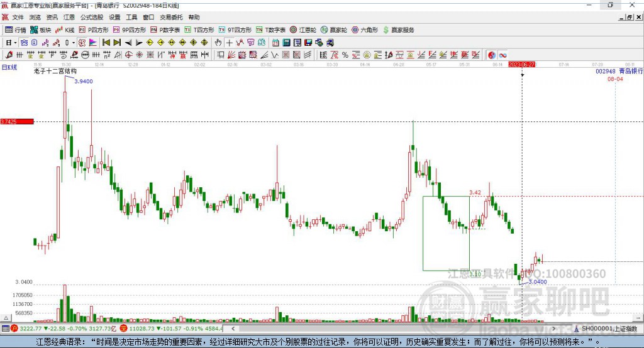
Task: Minimize the inner chart window
Action: (x=622, y=17)
